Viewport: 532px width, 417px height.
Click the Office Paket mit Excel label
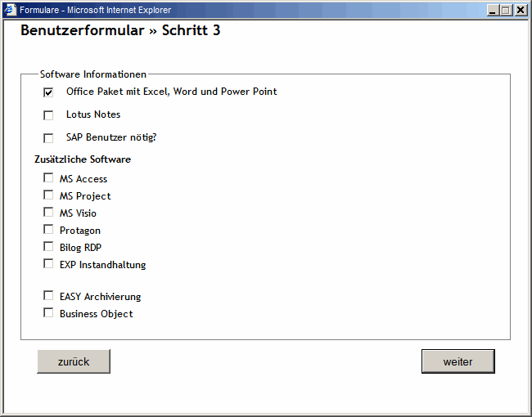point(172,92)
